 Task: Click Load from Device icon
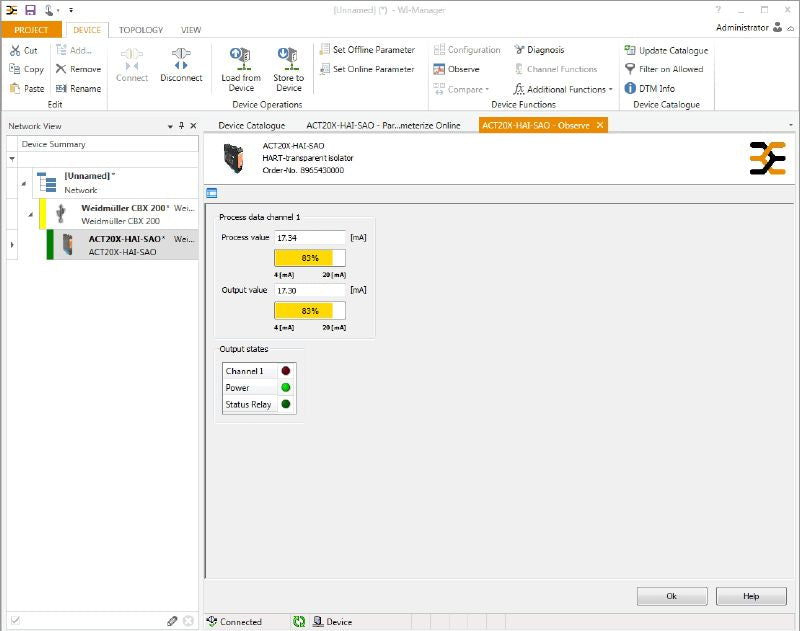(x=240, y=58)
